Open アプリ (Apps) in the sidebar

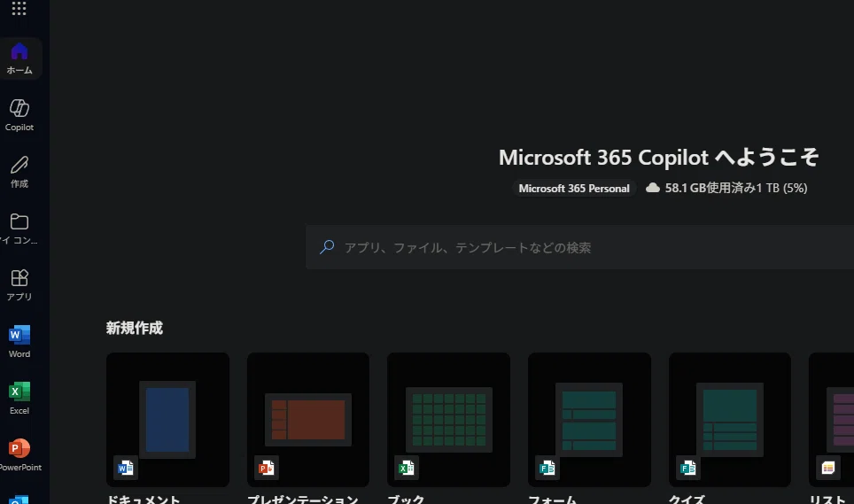tap(19, 285)
